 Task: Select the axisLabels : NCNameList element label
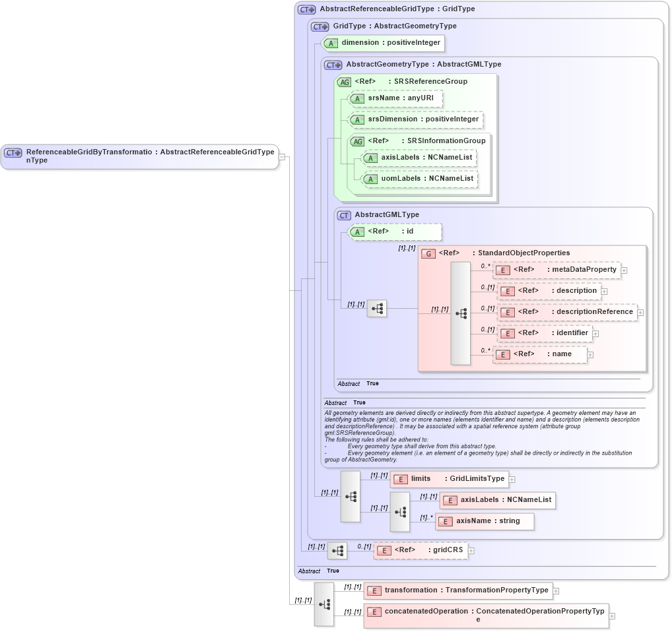coord(506,499)
